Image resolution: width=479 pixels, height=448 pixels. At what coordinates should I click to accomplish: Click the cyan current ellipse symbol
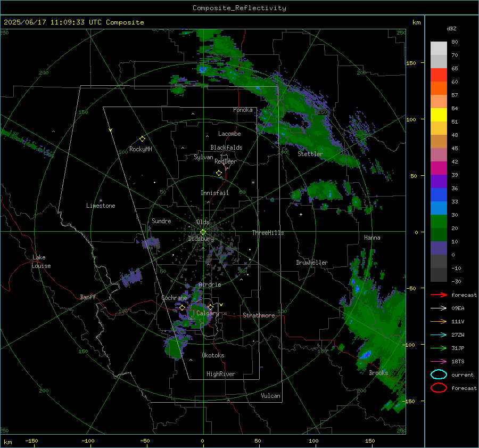click(439, 374)
